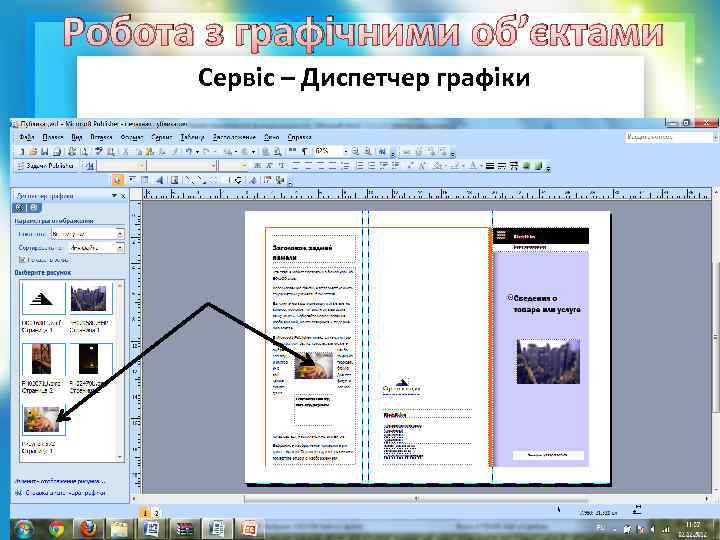Open the Таблица menu
Image resolution: width=720 pixels, height=540 pixels.
pyautogui.click(x=192, y=137)
